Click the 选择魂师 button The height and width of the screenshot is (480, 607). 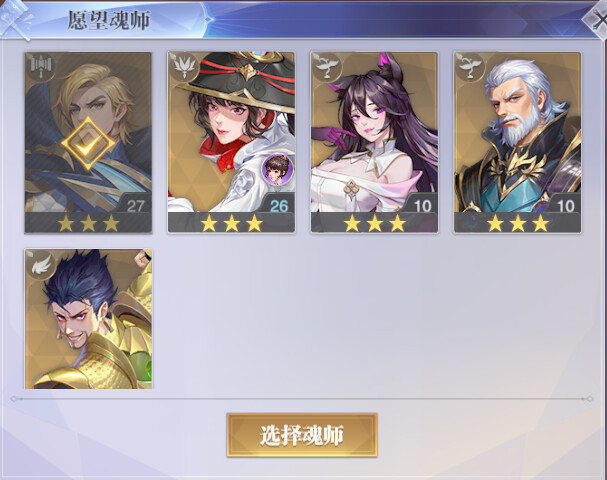[x=302, y=435]
